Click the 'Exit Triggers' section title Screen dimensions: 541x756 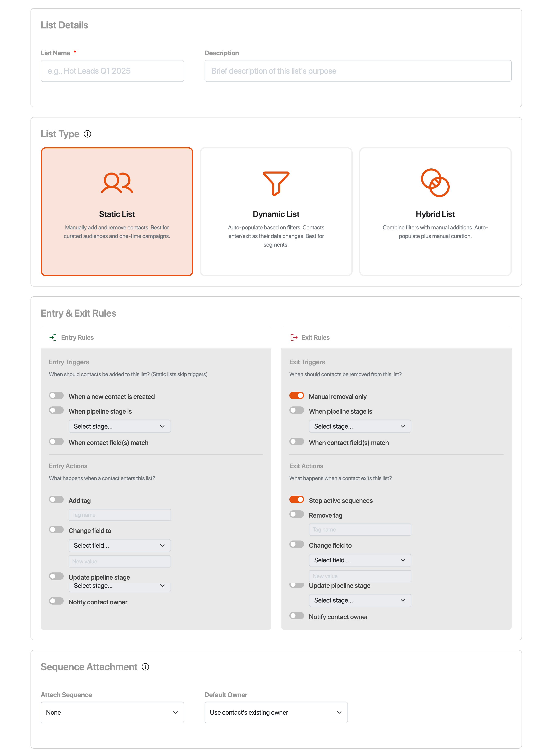tap(307, 362)
